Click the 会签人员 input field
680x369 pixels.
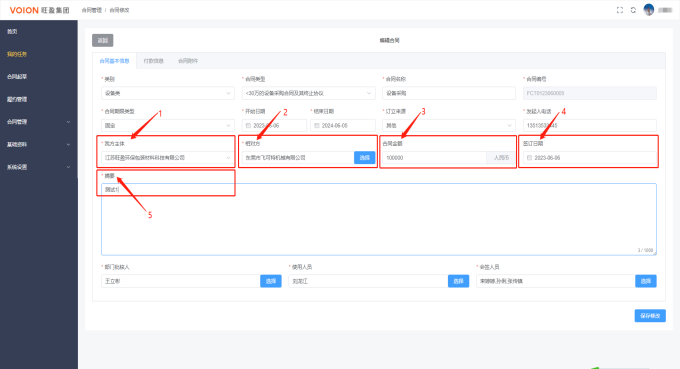(x=556, y=281)
